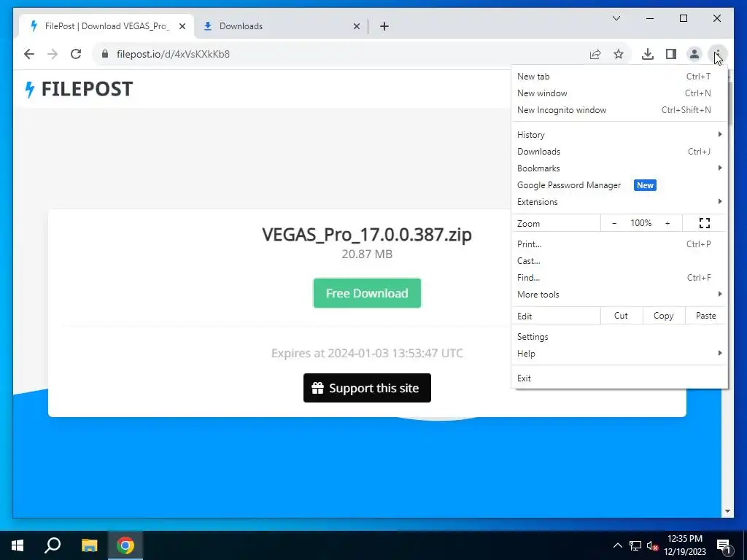747x560 pixels.
Task: Close the FilePost tab
Action: [x=182, y=26]
